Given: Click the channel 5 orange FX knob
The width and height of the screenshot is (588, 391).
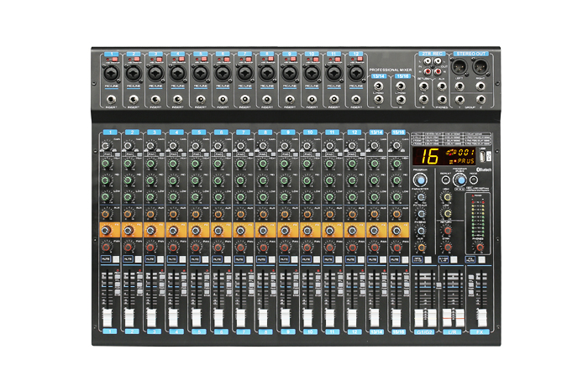Looking at the screenshot, I should pos(197,229).
